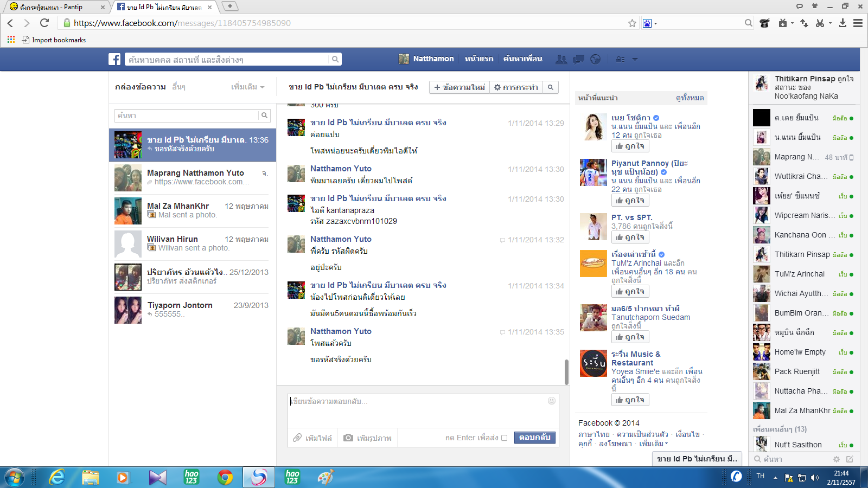Click Windows Start button

(x=15, y=477)
